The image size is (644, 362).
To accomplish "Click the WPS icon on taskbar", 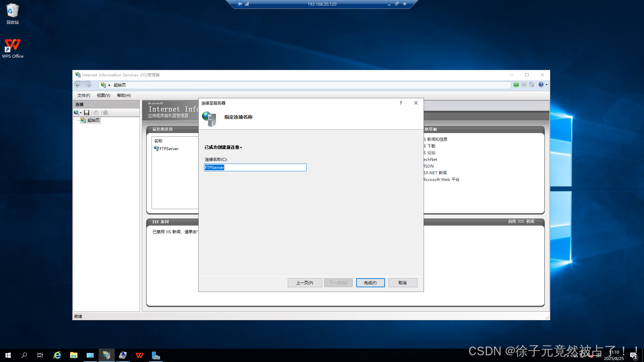I will click(x=140, y=355).
